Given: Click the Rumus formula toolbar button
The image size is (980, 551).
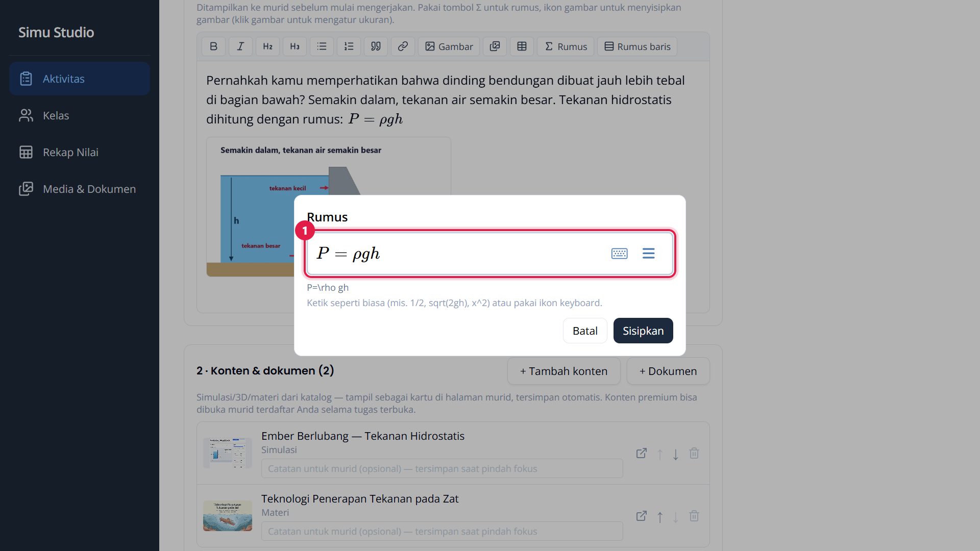Looking at the screenshot, I should pos(566,46).
